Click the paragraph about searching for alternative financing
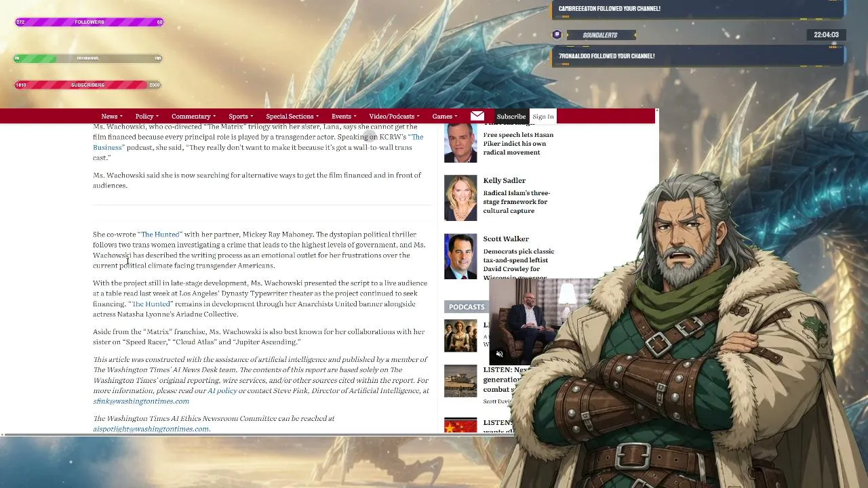The height and width of the screenshot is (488, 868). (x=258, y=180)
